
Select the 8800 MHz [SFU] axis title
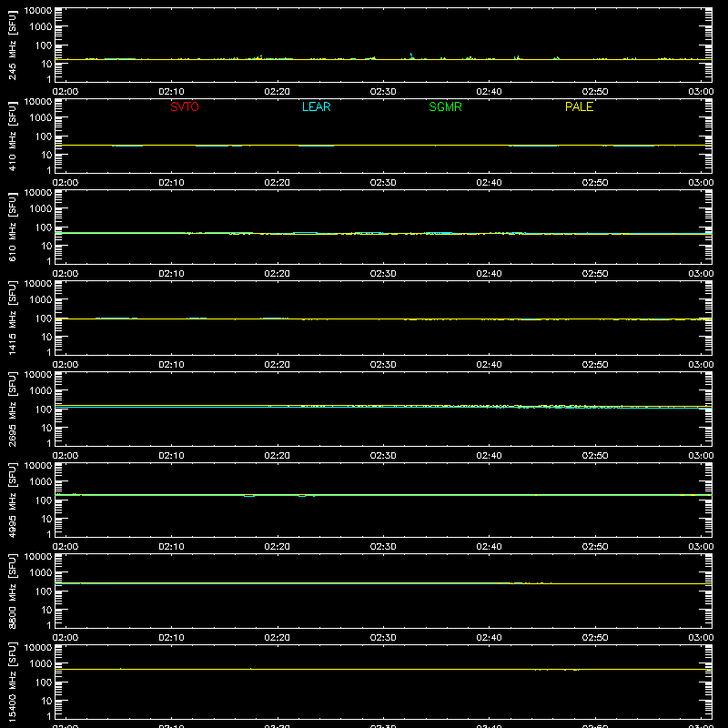pyautogui.click(x=13, y=591)
